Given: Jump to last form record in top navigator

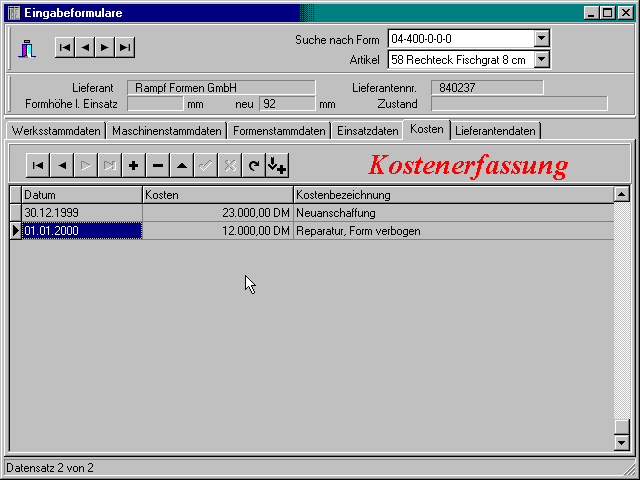Looking at the screenshot, I should tap(124, 47).
